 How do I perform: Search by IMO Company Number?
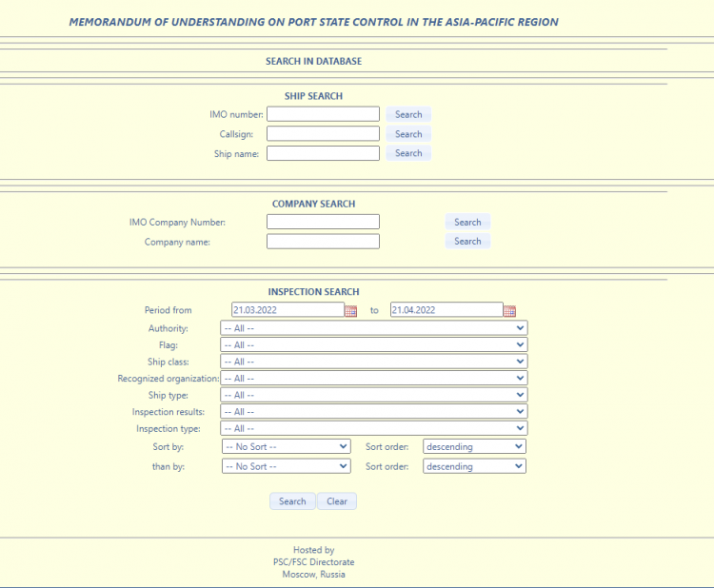[467, 222]
